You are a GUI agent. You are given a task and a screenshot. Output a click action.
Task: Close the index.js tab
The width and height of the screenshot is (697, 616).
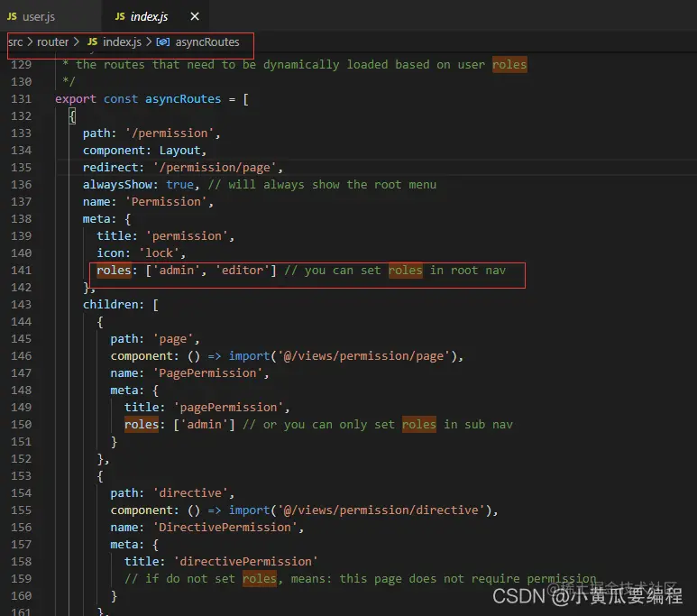(x=195, y=16)
